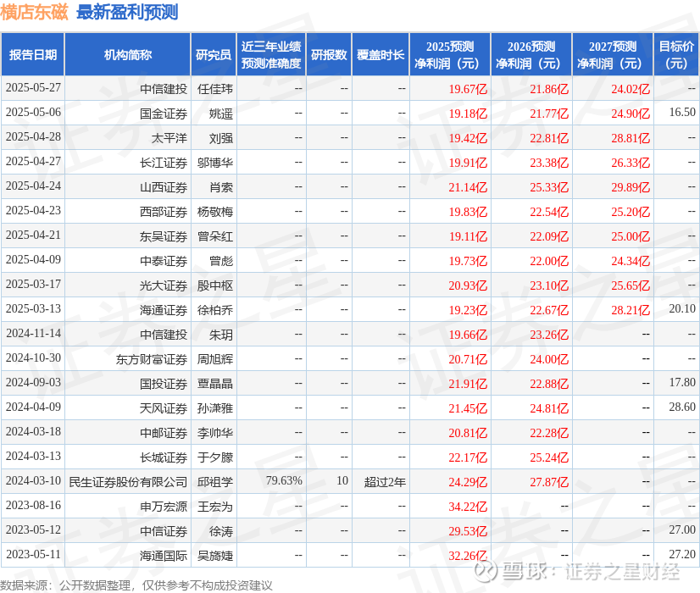
Task: Select analyst 吴旖婕
Action: pyautogui.click(x=214, y=555)
